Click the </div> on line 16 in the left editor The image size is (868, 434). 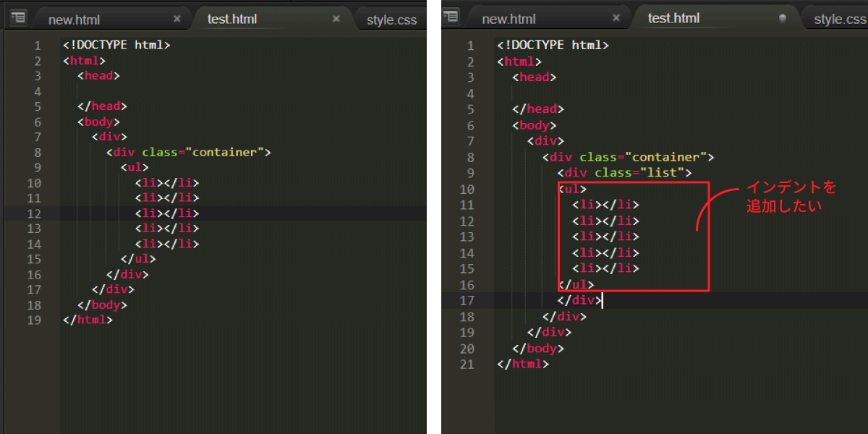(x=127, y=274)
